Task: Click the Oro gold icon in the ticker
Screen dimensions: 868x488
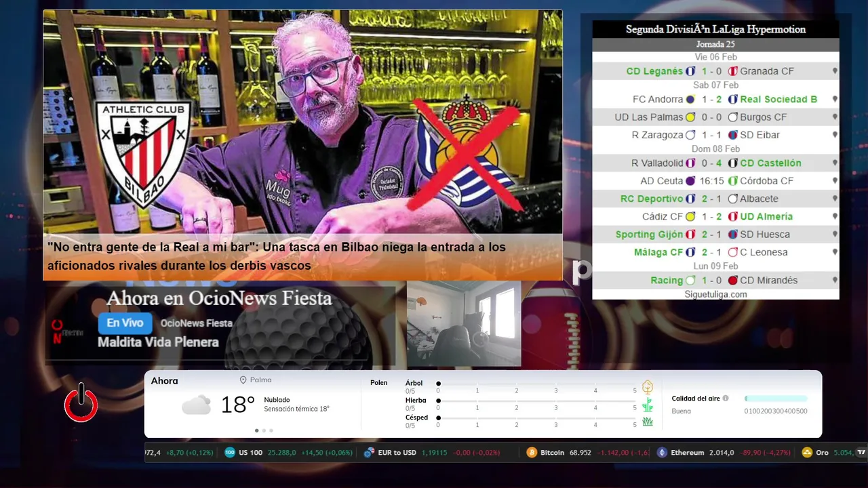Action: pos(807,453)
